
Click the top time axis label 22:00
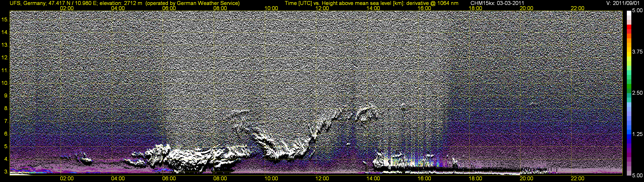pyautogui.click(x=577, y=8)
